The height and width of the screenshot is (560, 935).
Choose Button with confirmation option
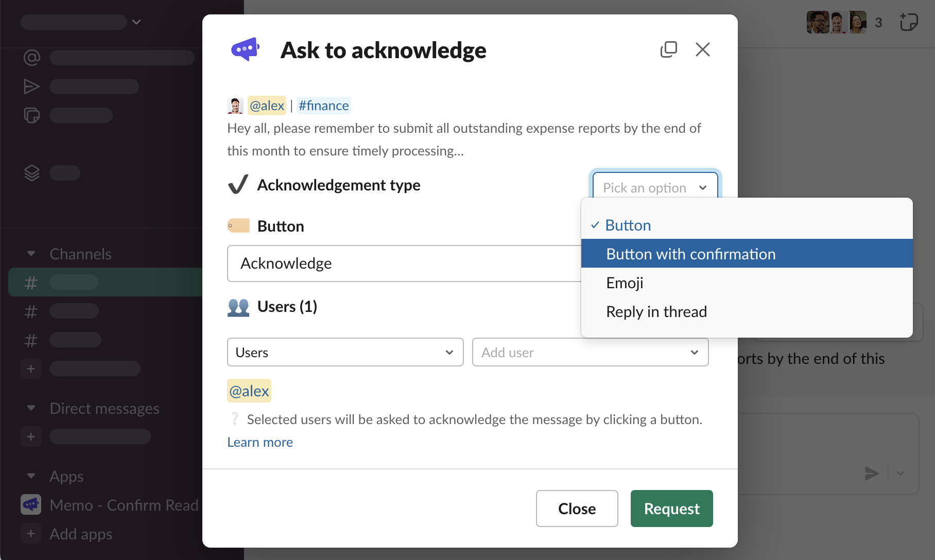coord(690,254)
